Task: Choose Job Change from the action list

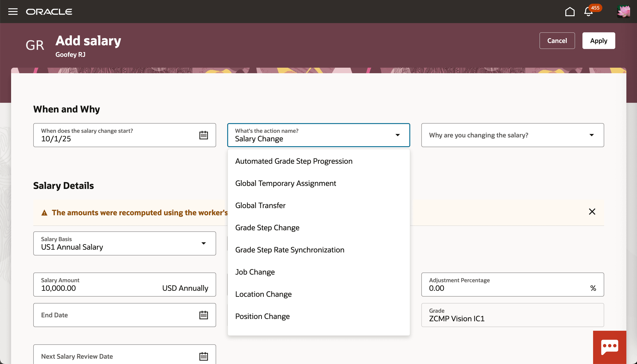Action: 255,272
